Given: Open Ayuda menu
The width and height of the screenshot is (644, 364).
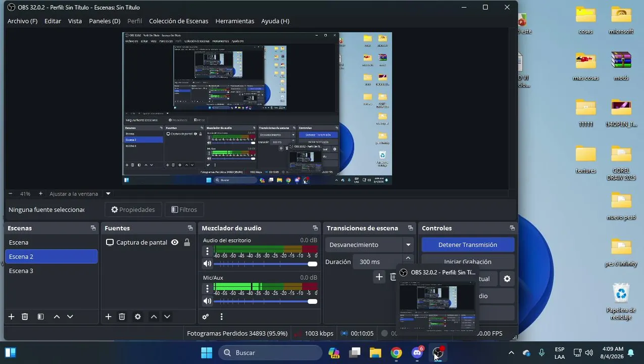Looking at the screenshot, I should 275,21.
